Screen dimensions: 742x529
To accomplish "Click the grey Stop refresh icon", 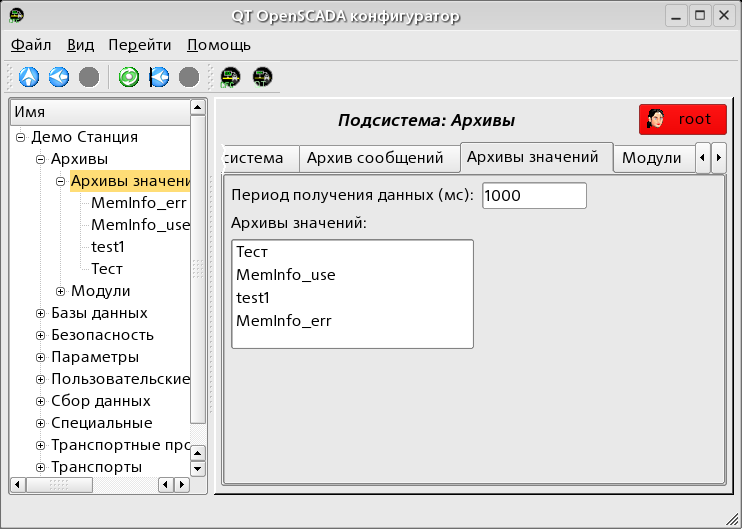I will click(188, 77).
